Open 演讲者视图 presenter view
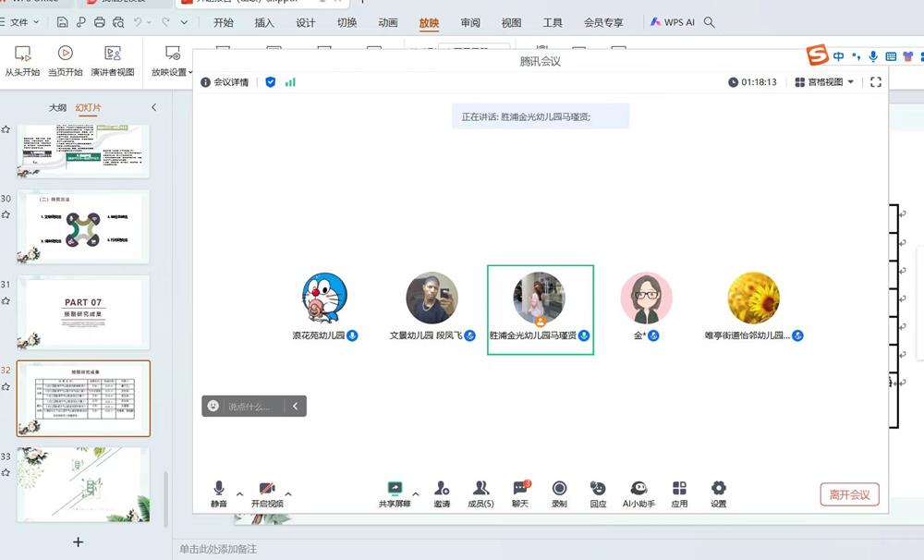This screenshot has height=560, width=924. 113,61
